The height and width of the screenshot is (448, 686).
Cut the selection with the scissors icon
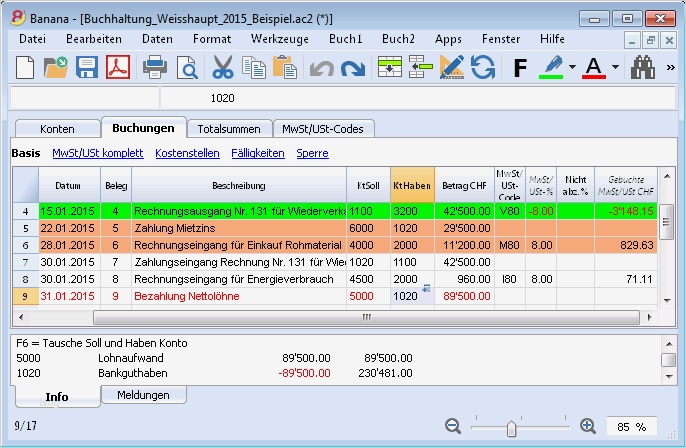(x=223, y=68)
